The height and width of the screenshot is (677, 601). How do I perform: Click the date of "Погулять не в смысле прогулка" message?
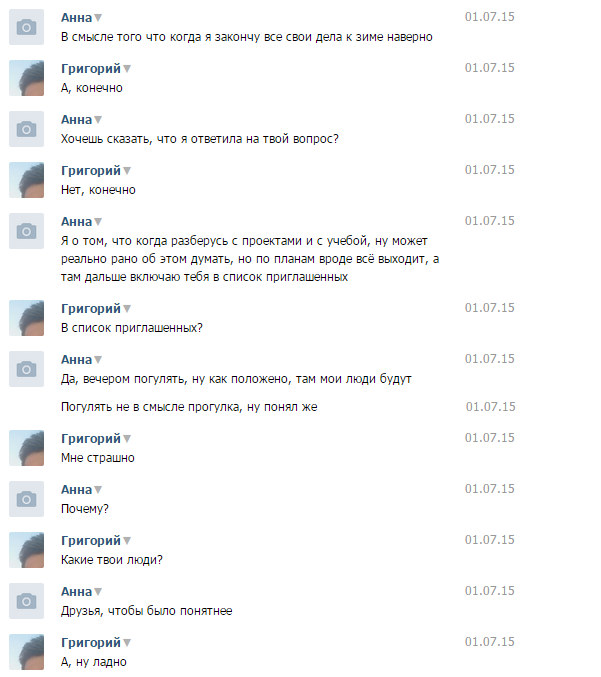tap(490, 407)
